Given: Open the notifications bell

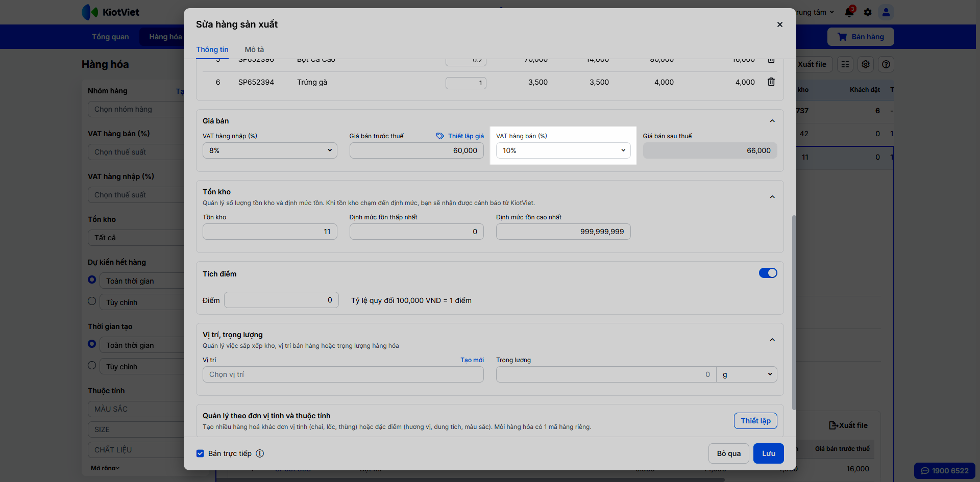Looking at the screenshot, I should pyautogui.click(x=849, y=12).
